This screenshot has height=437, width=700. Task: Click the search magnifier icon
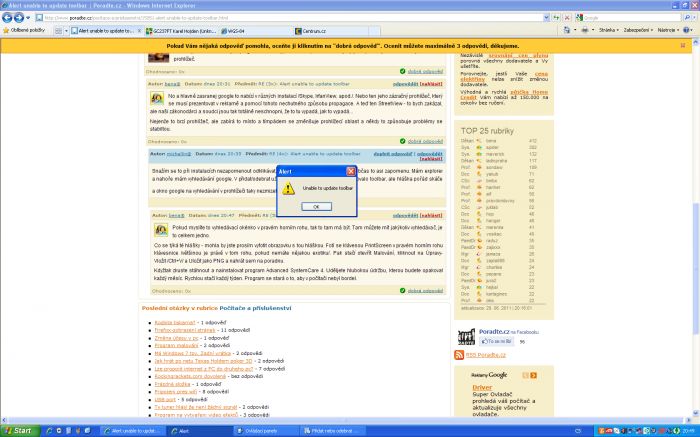pos(687,18)
